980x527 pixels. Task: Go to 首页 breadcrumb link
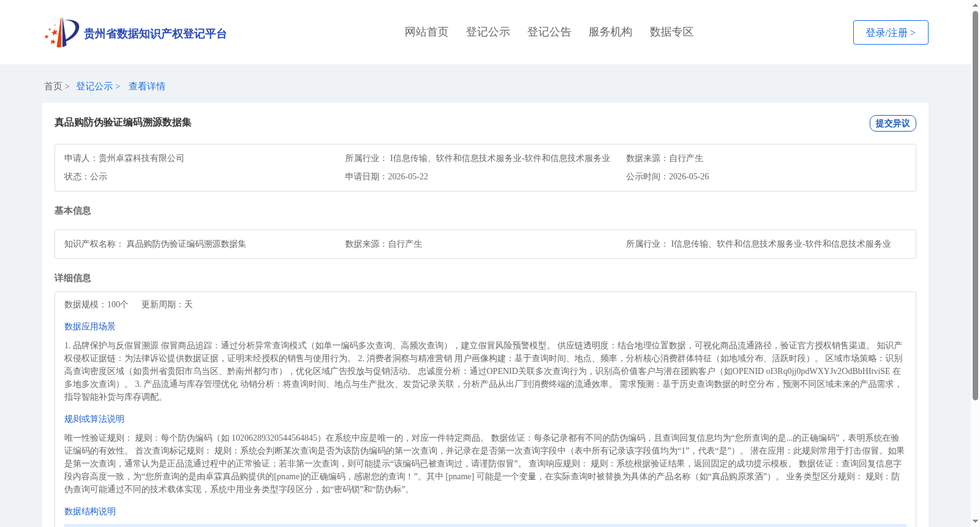click(53, 86)
